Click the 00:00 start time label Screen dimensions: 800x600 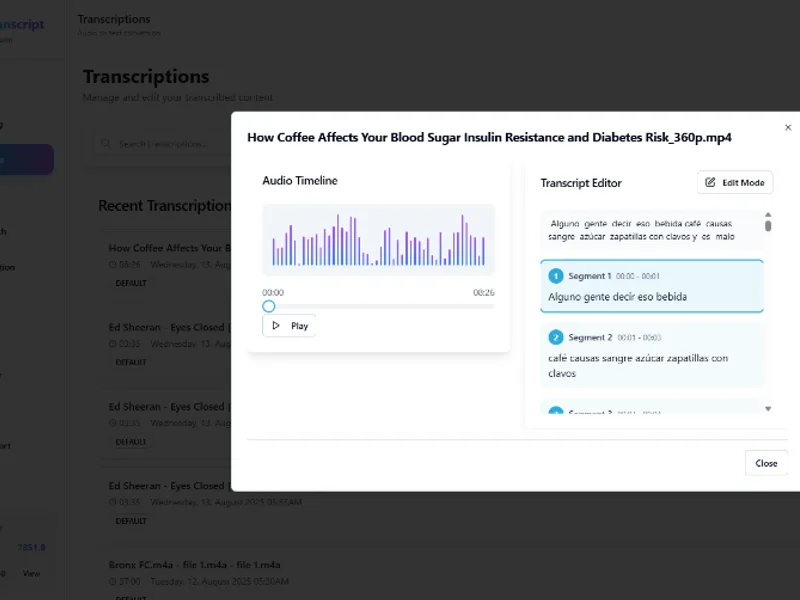coord(273,292)
